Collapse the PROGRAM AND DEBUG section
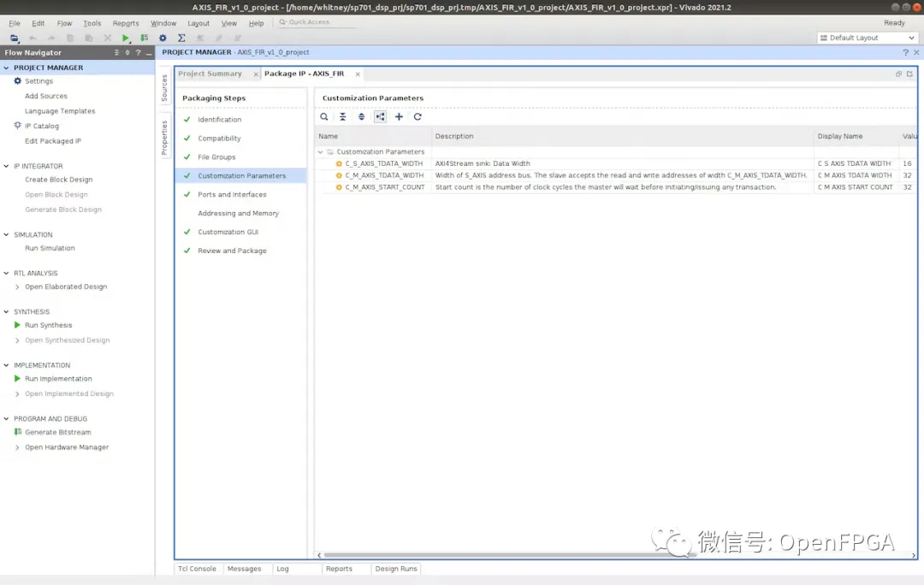The height and width of the screenshot is (585, 924). click(7, 419)
